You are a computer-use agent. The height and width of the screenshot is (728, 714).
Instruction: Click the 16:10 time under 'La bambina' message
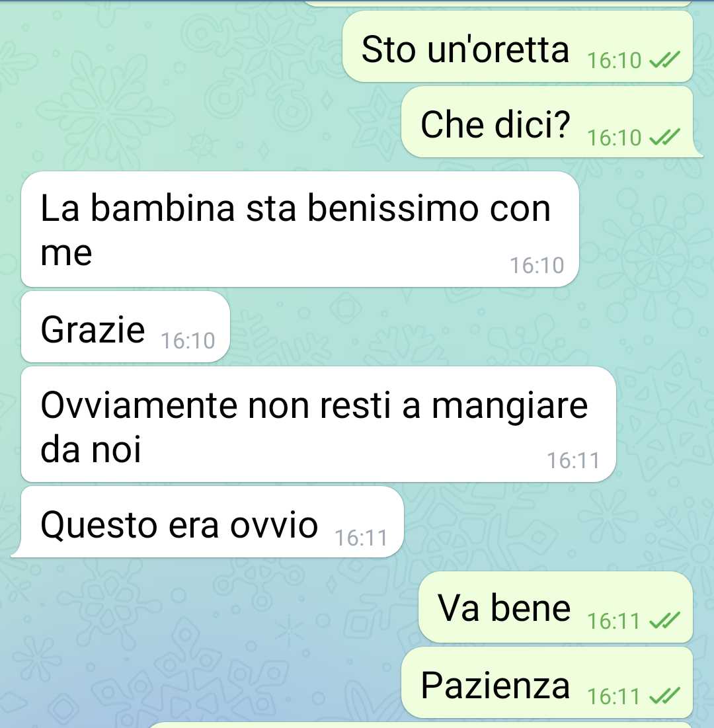pos(537,266)
